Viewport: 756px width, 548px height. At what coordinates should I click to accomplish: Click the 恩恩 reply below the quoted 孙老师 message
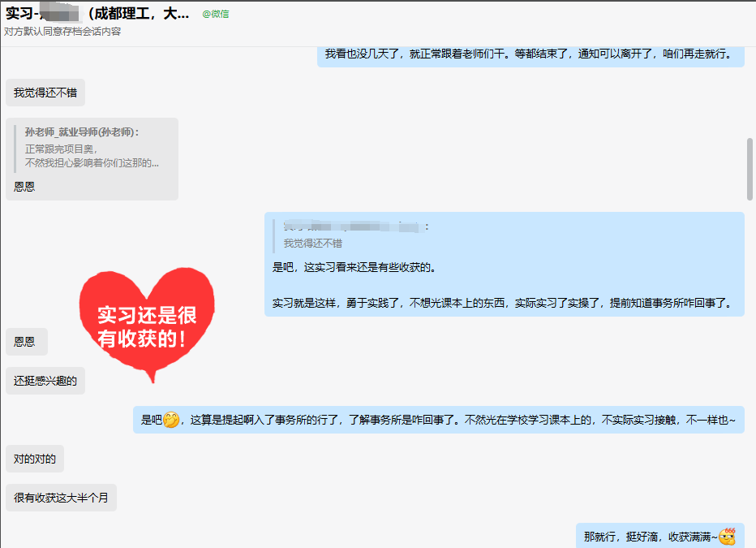(x=24, y=187)
